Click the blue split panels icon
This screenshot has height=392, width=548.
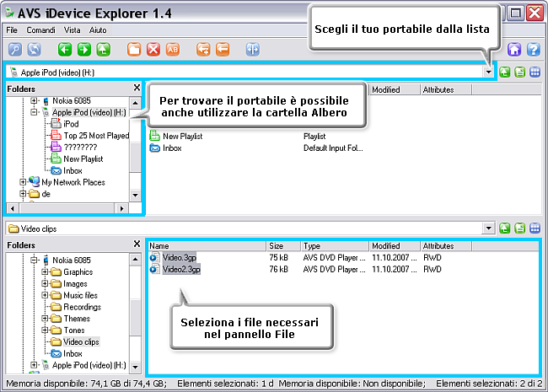click(x=253, y=50)
